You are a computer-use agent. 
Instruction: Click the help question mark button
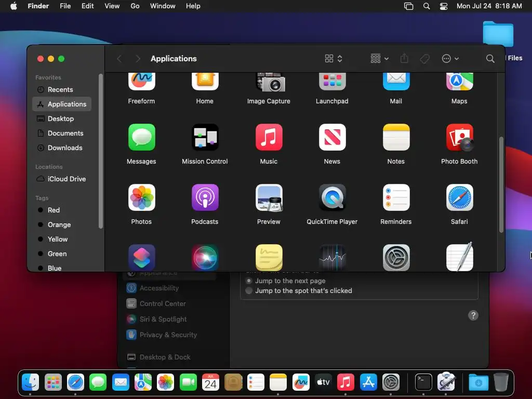point(473,315)
